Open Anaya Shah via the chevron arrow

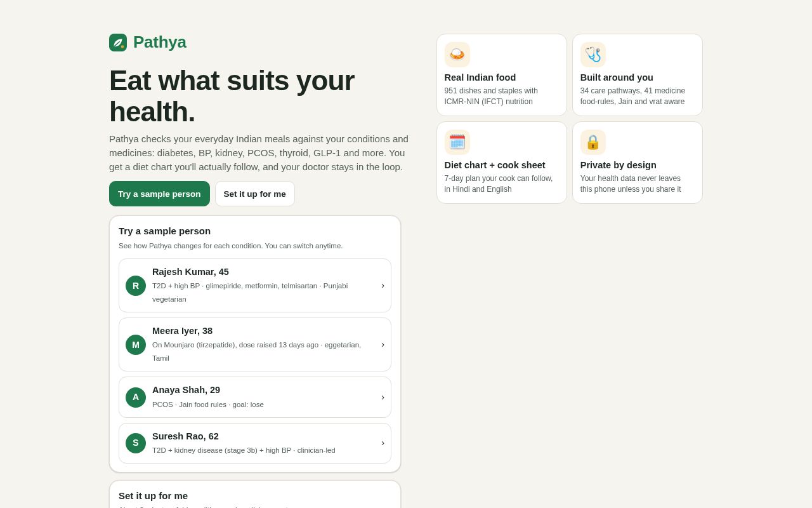coord(383,398)
